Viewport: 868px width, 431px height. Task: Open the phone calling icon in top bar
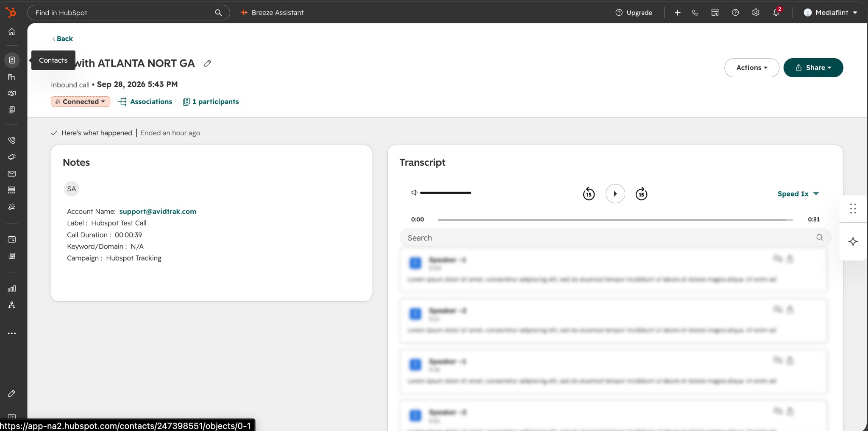(x=695, y=13)
